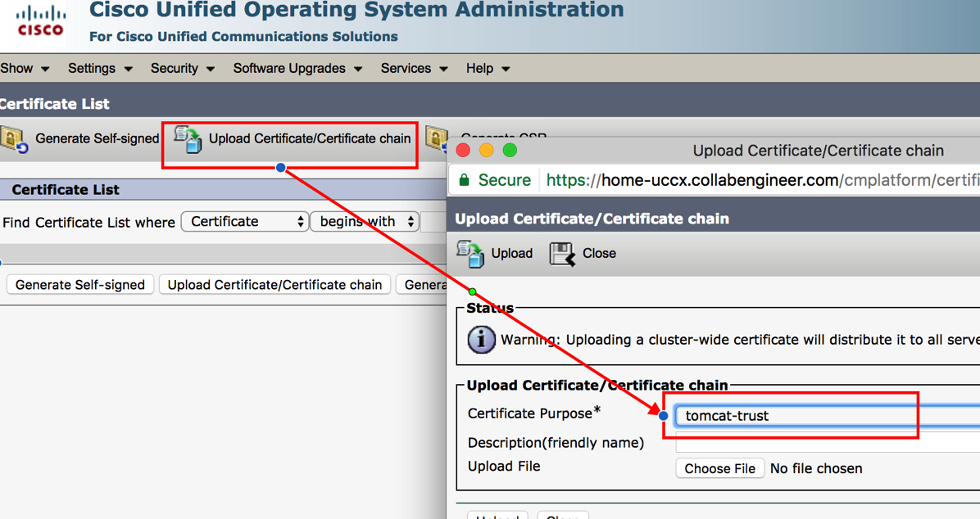Click the status info warning icon
This screenshot has height=519, width=980.
(x=481, y=339)
